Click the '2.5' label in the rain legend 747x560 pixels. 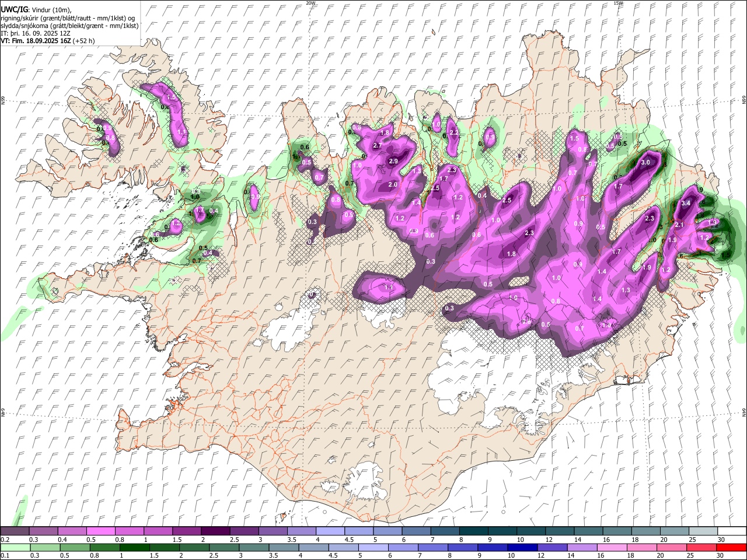[x=213, y=555]
